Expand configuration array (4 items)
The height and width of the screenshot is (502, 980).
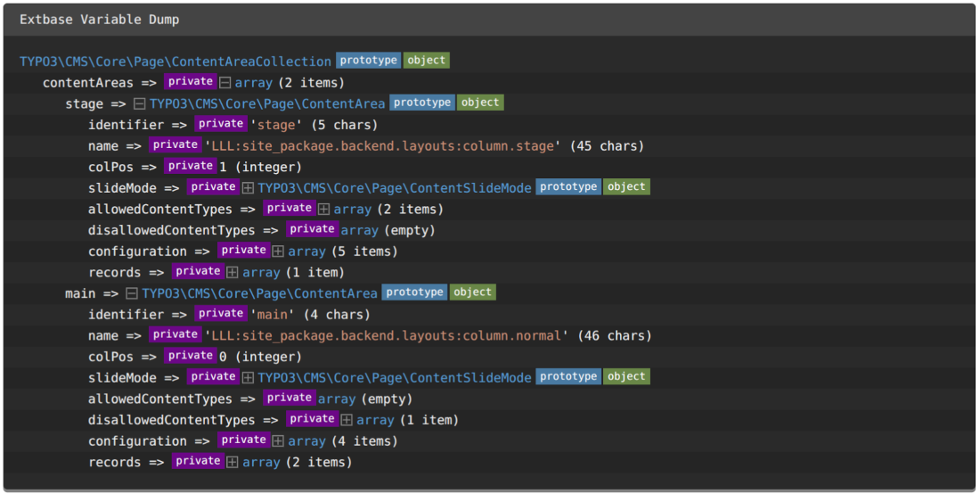[278, 440]
